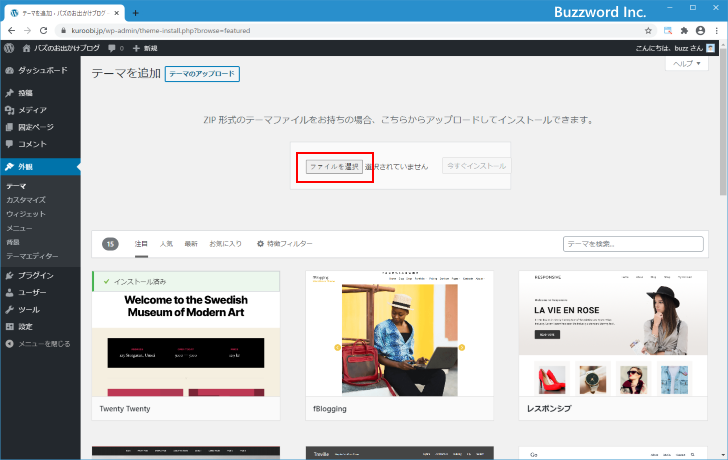
Task: Open the site home icon in admin bar
Action: pyautogui.click(x=26, y=48)
